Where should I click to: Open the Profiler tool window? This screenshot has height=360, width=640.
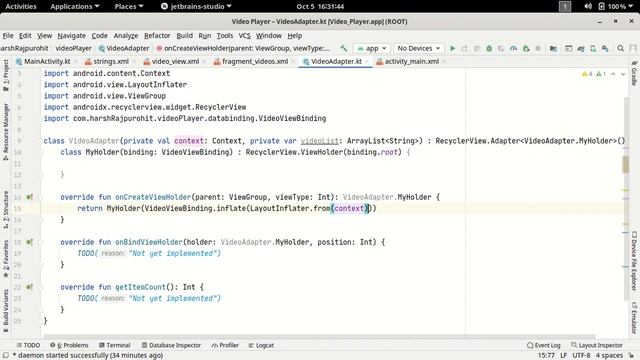[x=225, y=345]
